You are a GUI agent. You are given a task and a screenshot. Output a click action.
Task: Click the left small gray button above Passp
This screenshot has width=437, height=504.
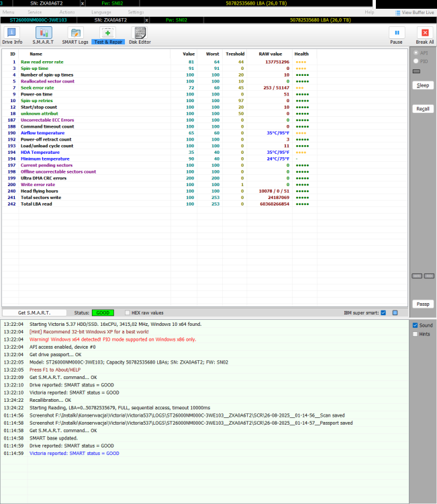[x=417, y=276]
